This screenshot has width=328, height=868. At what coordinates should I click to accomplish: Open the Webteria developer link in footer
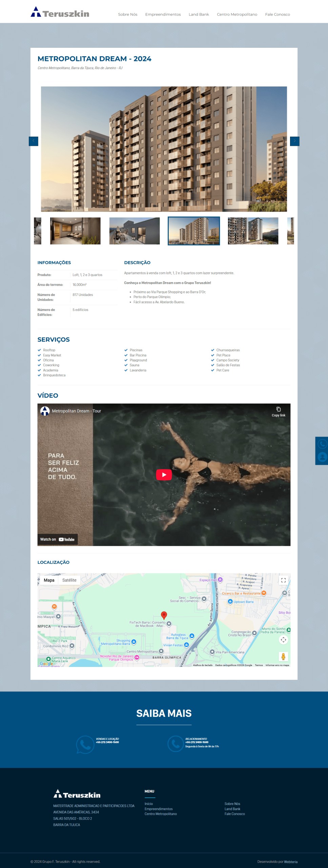[x=290, y=862]
